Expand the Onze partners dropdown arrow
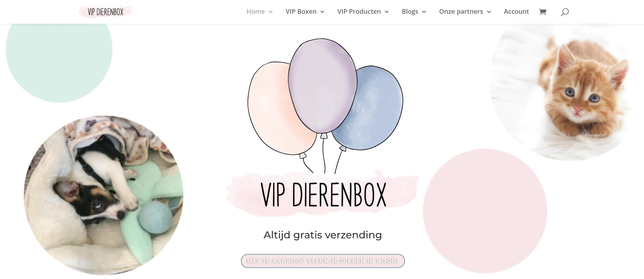Screen dimensions: 644x279 coord(489,12)
